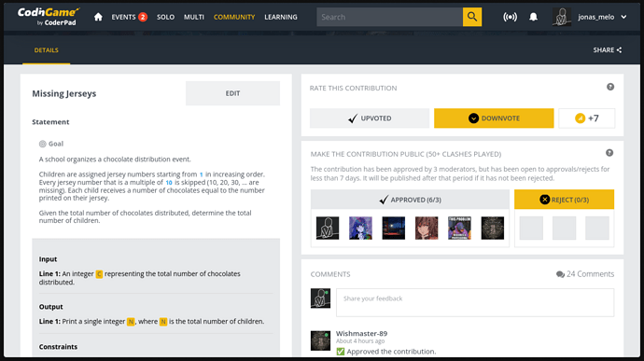Screen dimensions: 644x361
Task: Go to the home page icon
Action: coord(98,17)
